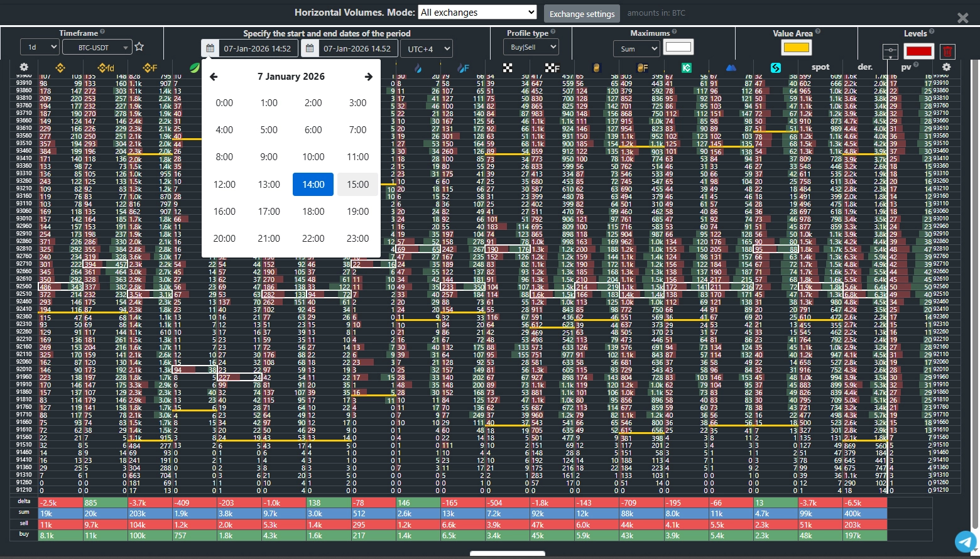980x559 pixels.
Task: Select 15:00 in the time picker
Action: point(357,185)
